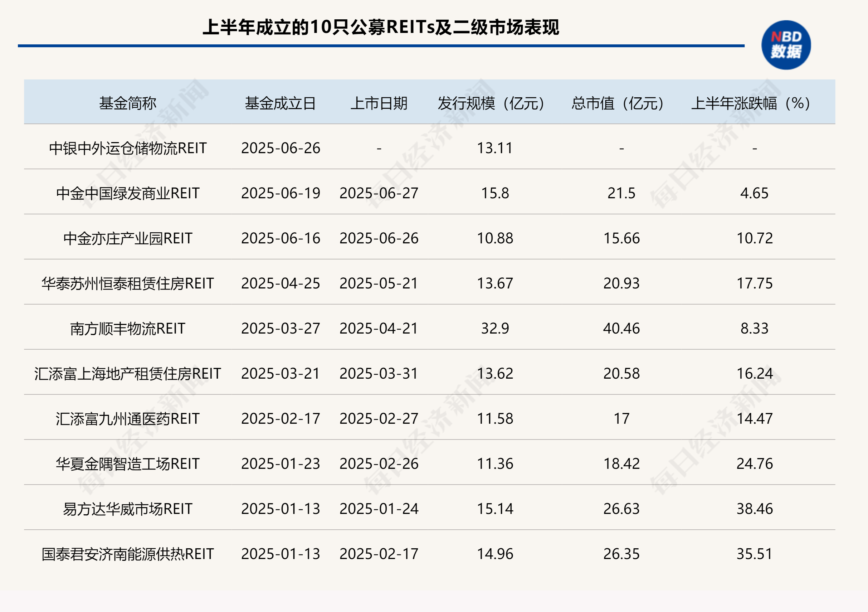Click the NBD数据 round logo
This screenshot has height=612, width=868.
(786, 45)
